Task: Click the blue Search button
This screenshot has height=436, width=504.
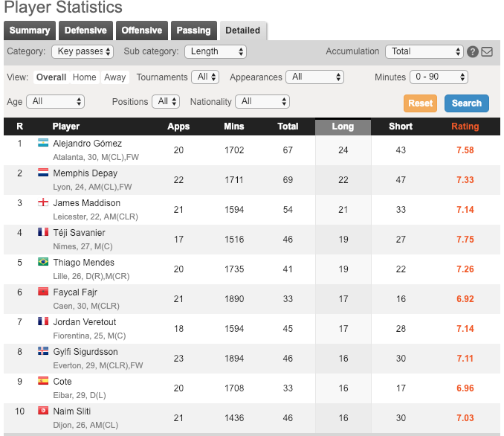Action: coord(466,103)
